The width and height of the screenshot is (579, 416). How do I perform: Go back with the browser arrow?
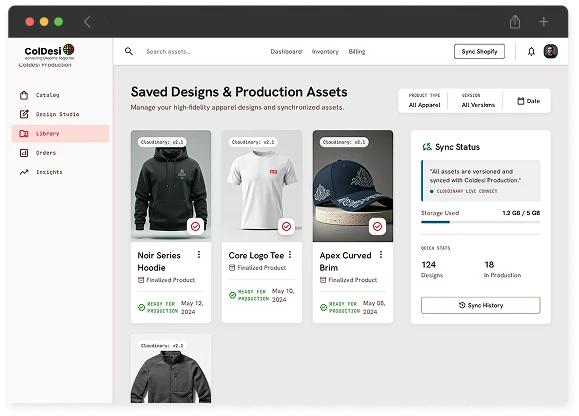pyautogui.click(x=87, y=22)
